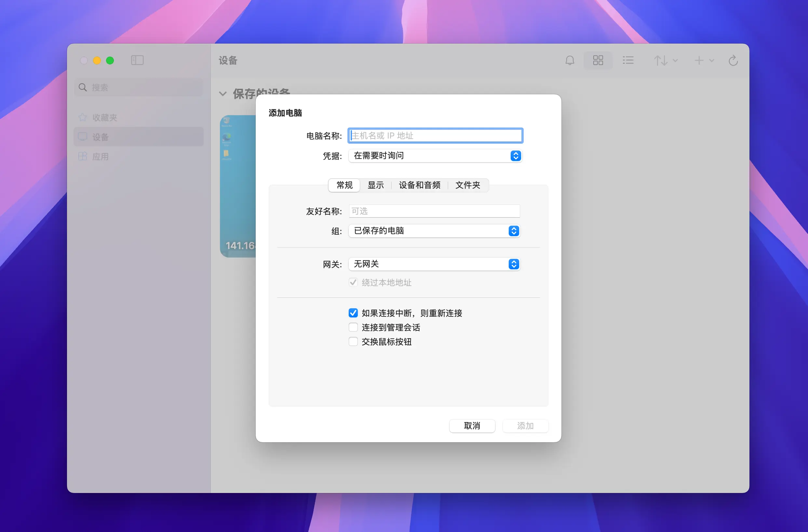
Task: Open the 组 dropdown 已保存的电脑
Action: 434,231
